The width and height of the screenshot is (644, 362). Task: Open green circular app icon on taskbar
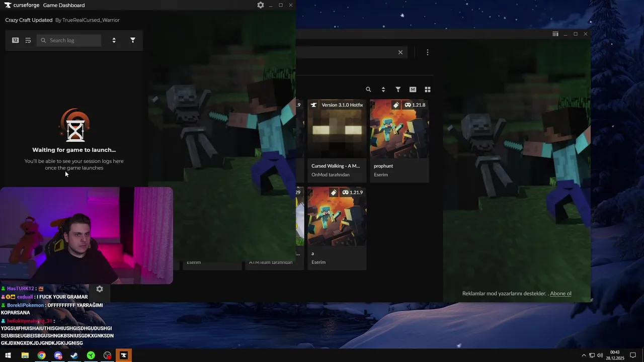pyautogui.click(x=91, y=355)
